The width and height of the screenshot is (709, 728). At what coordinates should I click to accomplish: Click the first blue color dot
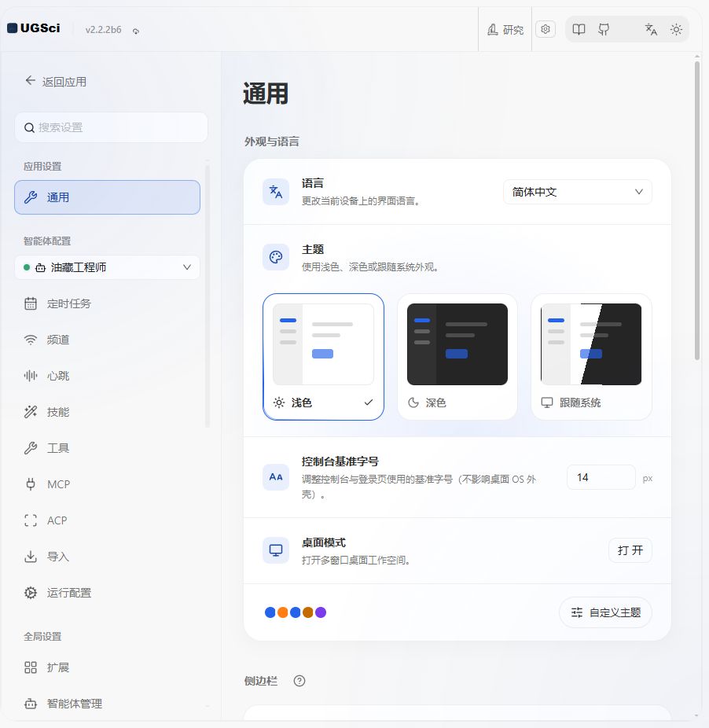click(x=270, y=612)
